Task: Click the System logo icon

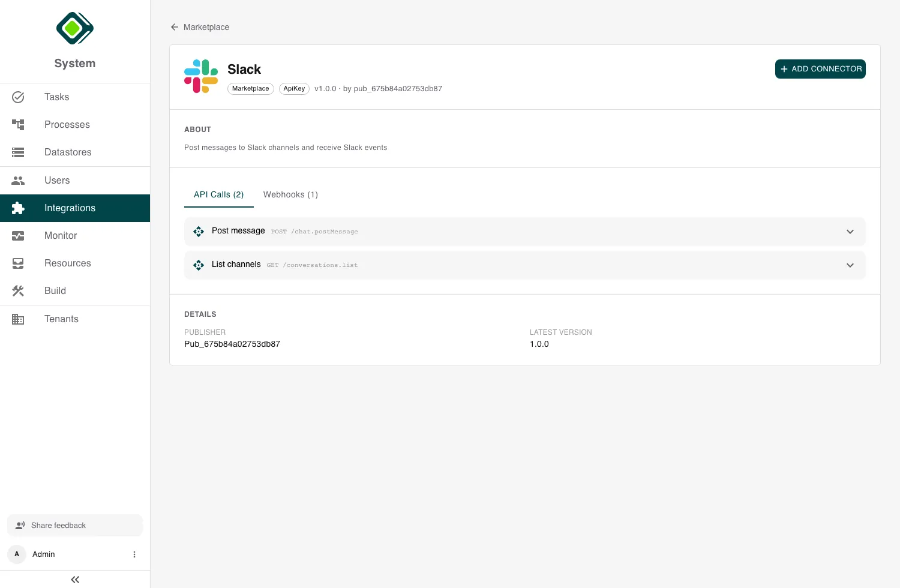Action: 75,28
